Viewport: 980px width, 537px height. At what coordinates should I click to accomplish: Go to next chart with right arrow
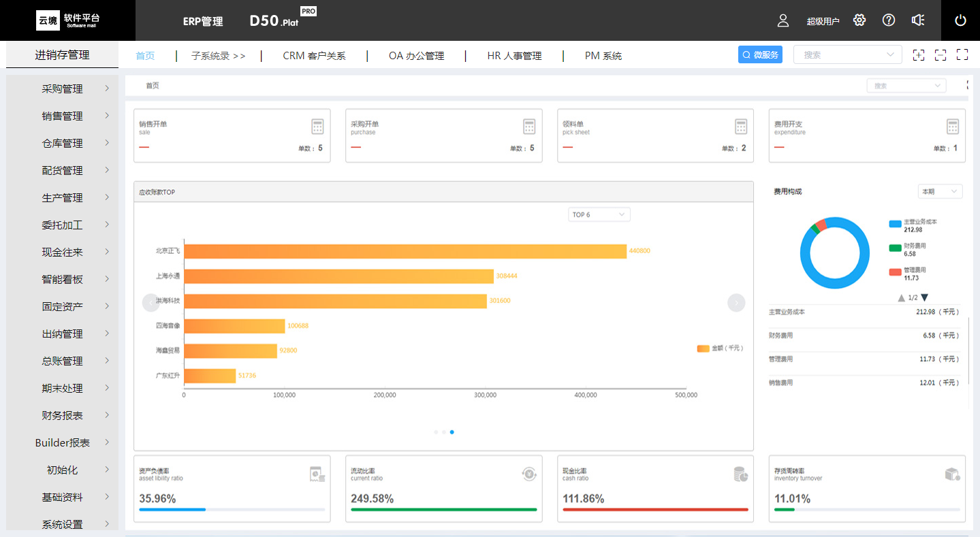click(x=736, y=303)
